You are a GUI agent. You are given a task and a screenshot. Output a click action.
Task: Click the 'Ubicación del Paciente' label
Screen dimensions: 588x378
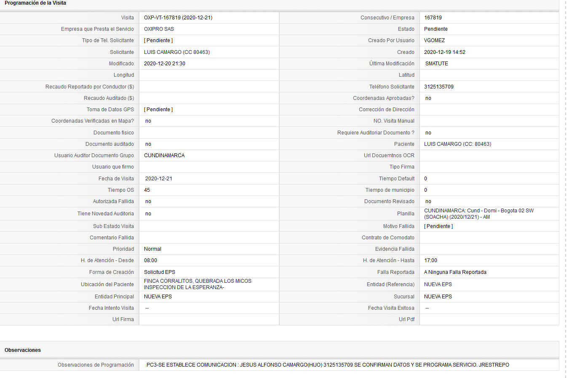coord(107,284)
